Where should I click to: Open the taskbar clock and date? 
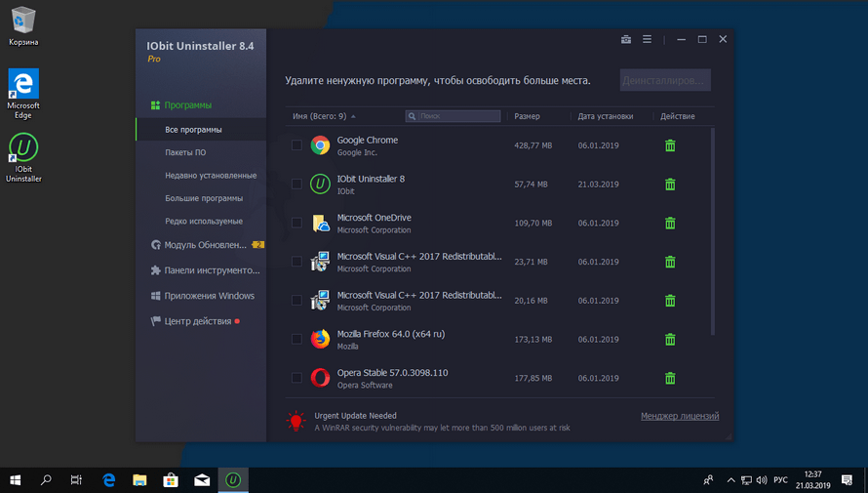point(812,480)
